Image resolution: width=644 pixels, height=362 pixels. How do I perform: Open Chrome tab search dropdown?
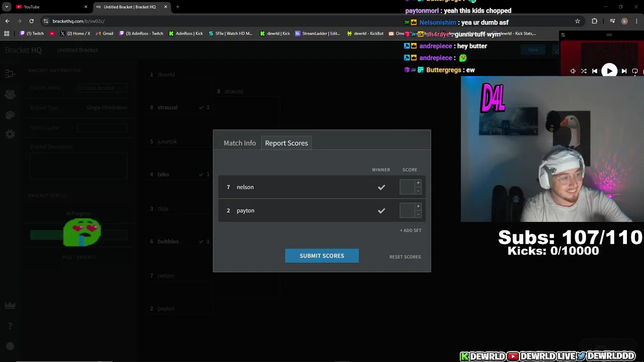point(7,7)
